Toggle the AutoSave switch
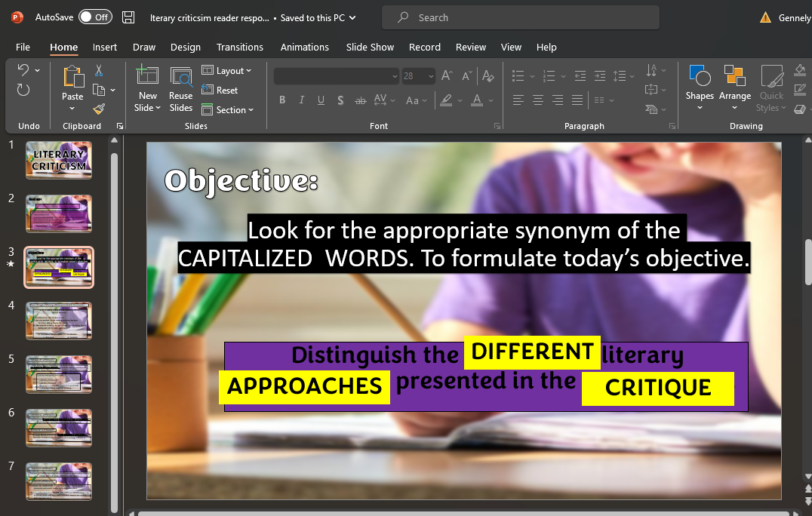The width and height of the screenshot is (812, 516). (95, 17)
